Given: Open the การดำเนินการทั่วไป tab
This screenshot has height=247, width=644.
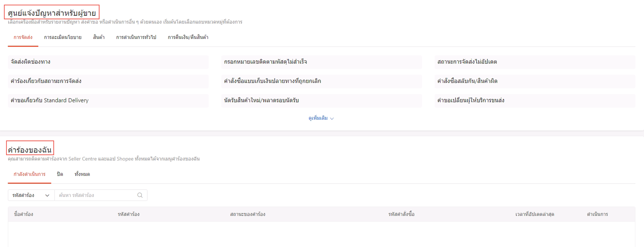Looking at the screenshot, I should (x=136, y=37).
